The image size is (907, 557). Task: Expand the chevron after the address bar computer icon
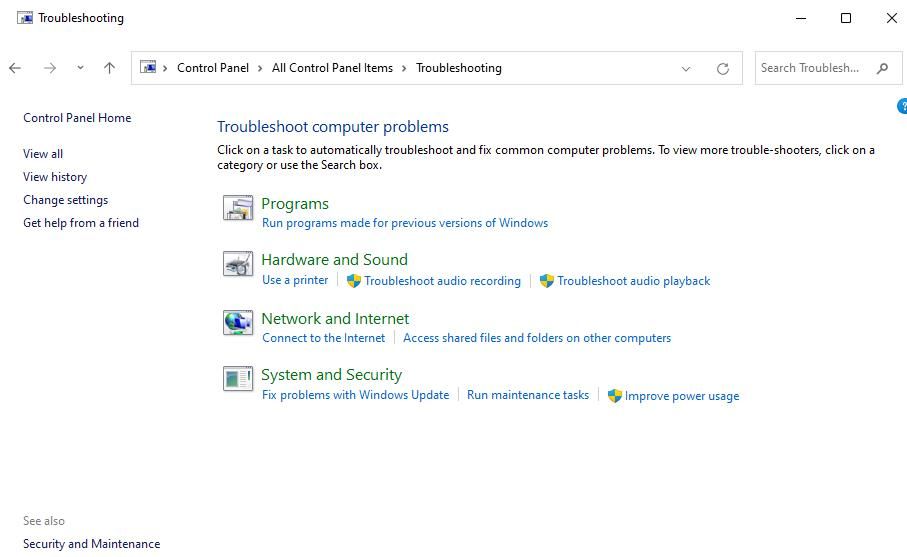click(x=165, y=68)
